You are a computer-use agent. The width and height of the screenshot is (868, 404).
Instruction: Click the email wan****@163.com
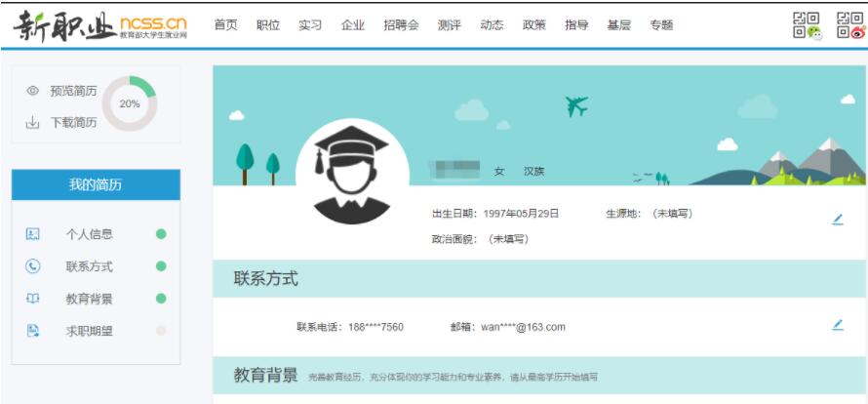coord(523,327)
